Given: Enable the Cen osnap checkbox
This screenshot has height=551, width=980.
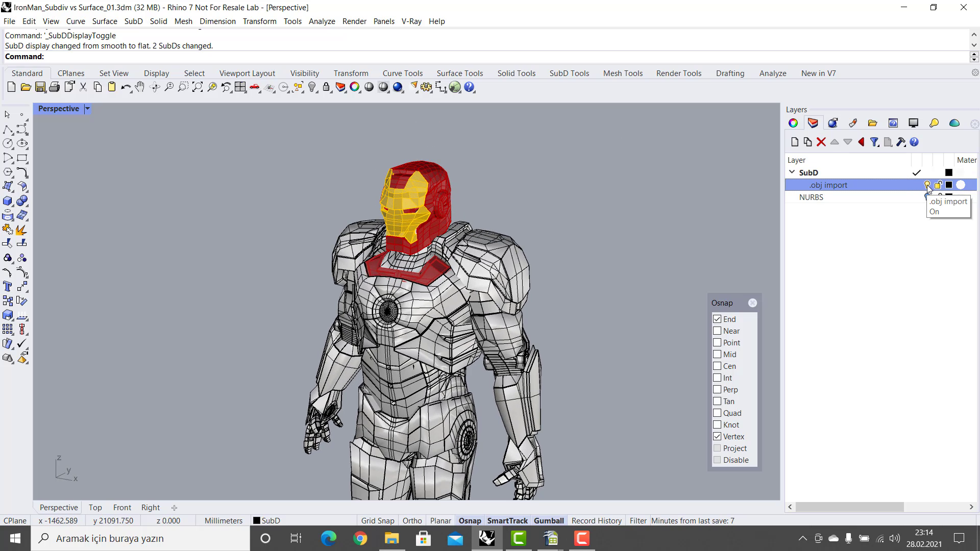Looking at the screenshot, I should [717, 366].
